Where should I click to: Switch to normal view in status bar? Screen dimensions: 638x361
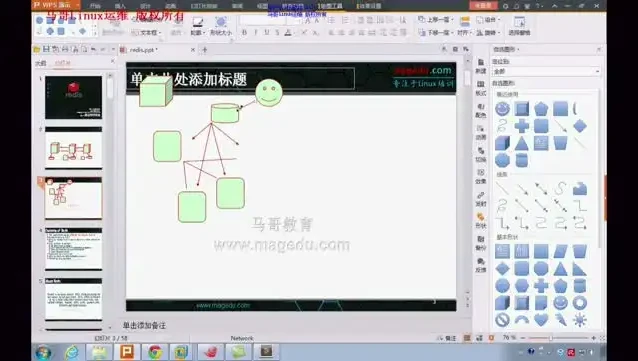click(467, 338)
